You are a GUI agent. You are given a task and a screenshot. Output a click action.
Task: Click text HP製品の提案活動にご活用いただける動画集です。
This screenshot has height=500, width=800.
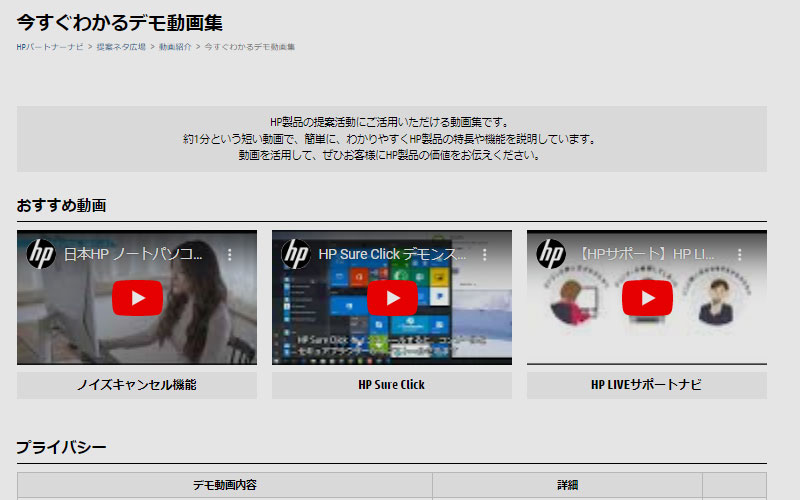(390, 122)
